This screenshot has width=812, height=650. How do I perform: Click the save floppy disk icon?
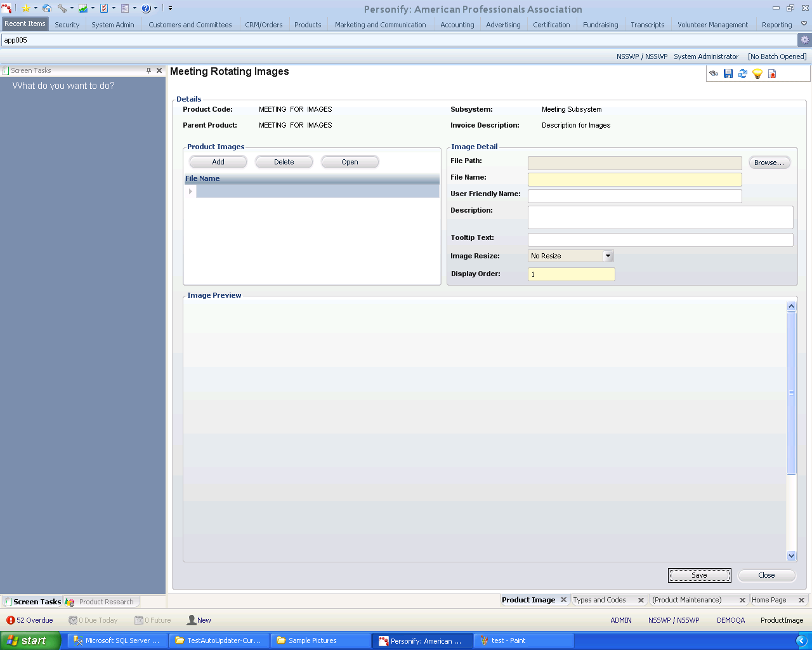pos(728,74)
